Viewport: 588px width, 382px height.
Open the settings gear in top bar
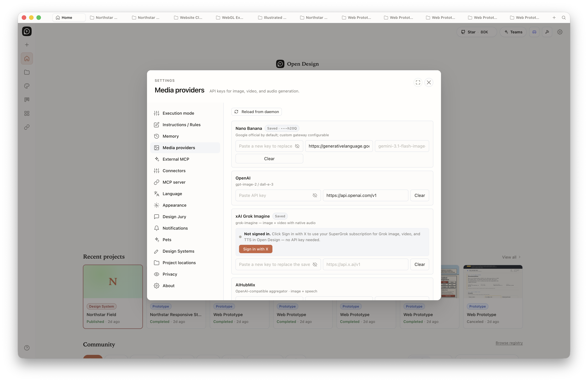[x=560, y=32]
